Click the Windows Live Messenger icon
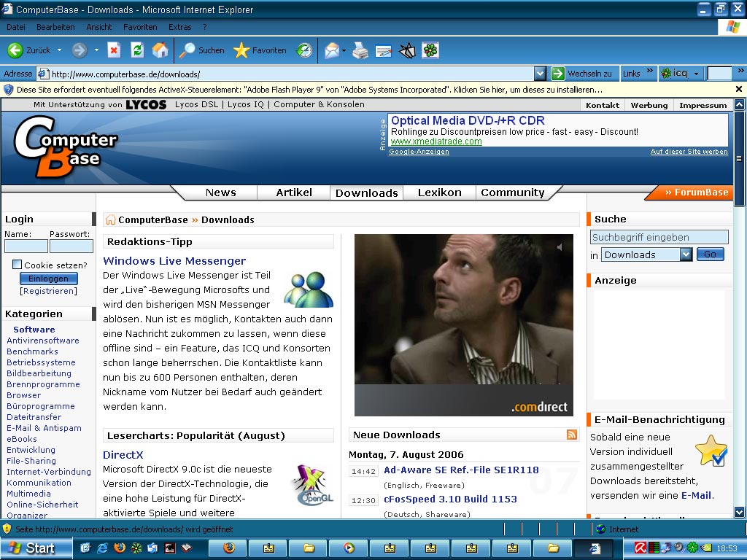 point(309,289)
